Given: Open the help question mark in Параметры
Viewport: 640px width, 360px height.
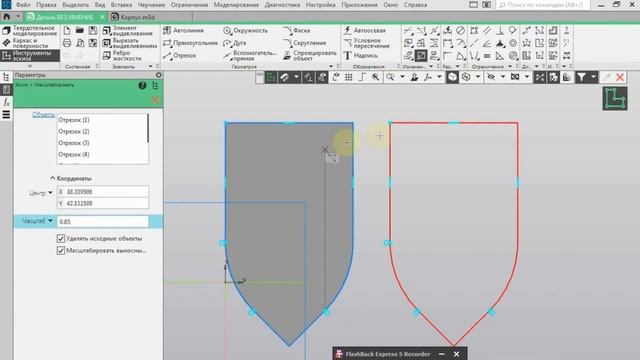Looking at the screenshot, I should pyautogui.click(x=142, y=85).
